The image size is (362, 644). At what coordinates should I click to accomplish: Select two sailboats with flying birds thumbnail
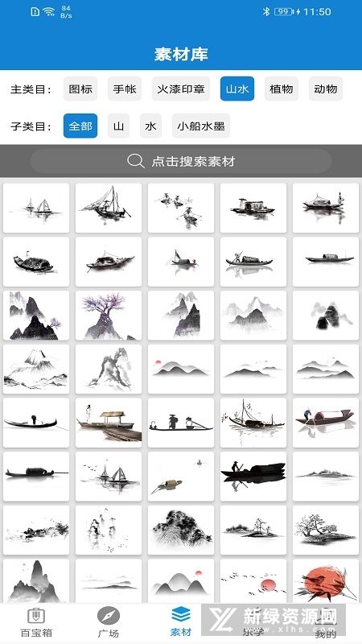[x=109, y=477]
